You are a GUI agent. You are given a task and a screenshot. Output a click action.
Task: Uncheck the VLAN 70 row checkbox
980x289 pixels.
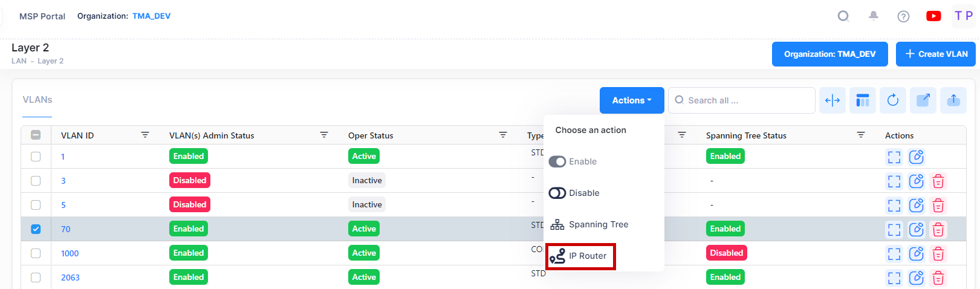pos(36,229)
